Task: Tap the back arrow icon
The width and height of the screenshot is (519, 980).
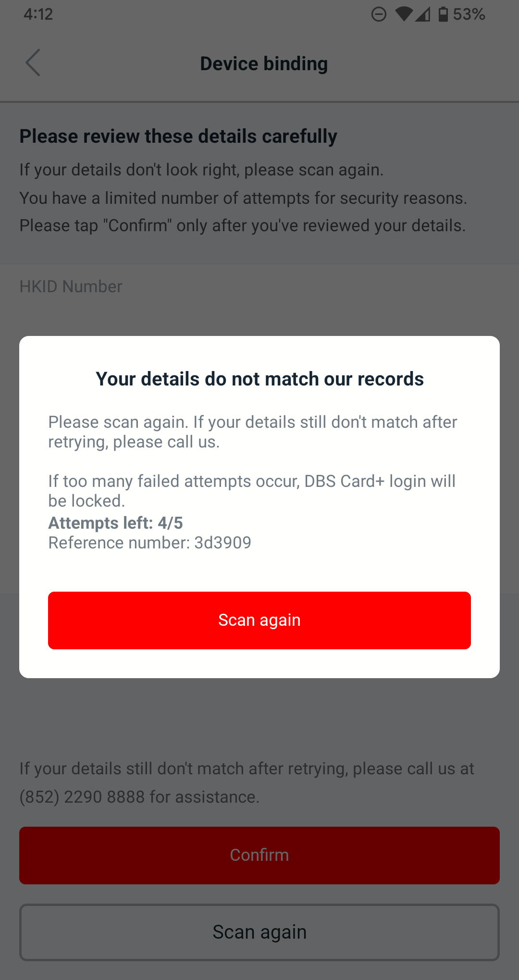Action: tap(33, 63)
